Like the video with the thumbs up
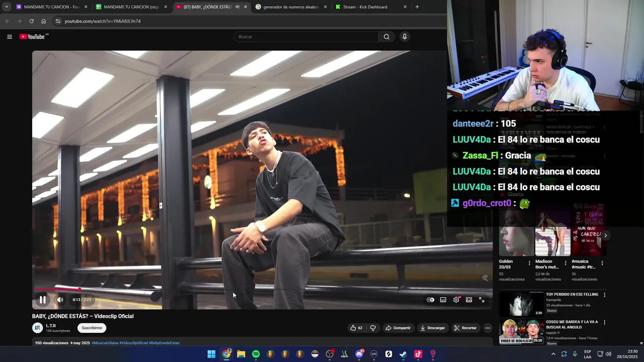This screenshot has height=362, width=644. 357,328
